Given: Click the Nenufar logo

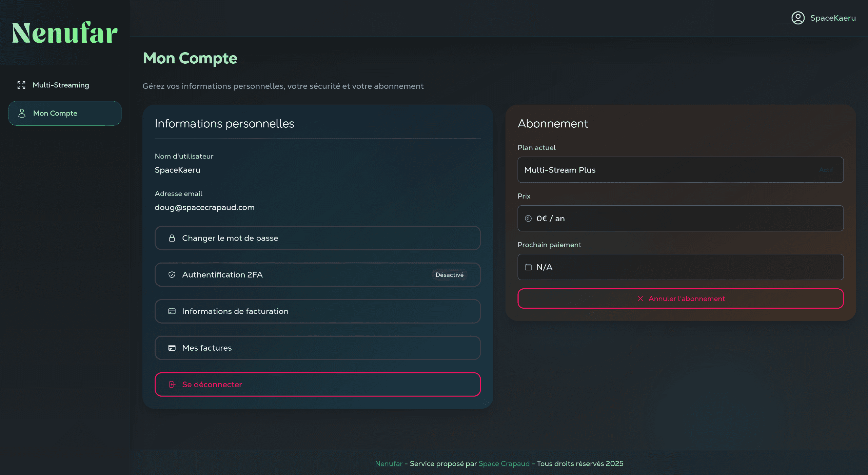Looking at the screenshot, I should coord(64,33).
